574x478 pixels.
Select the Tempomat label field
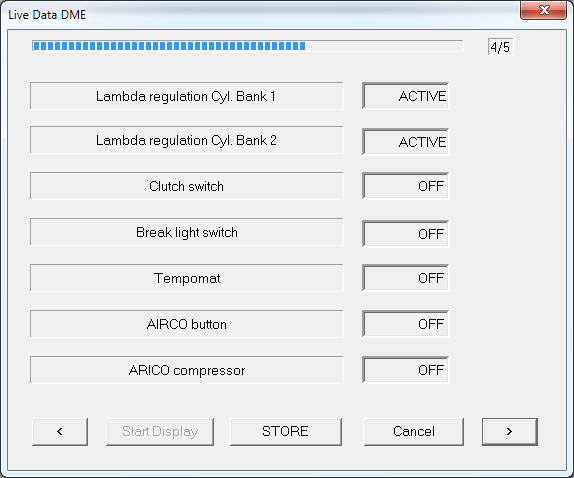187,278
